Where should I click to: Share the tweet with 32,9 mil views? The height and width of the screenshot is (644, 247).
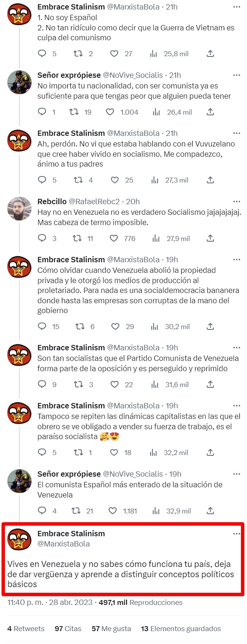pyautogui.click(x=210, y=511)
